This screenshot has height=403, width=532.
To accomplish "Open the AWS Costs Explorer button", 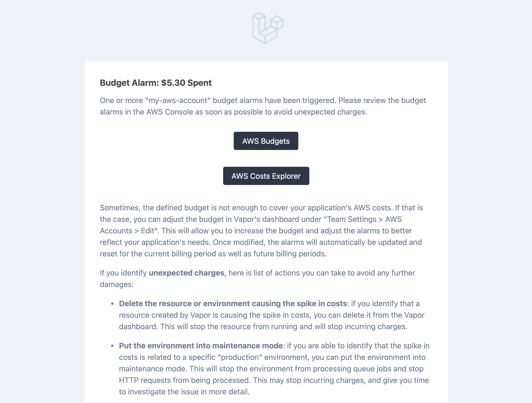I will (x=266, y=176).
